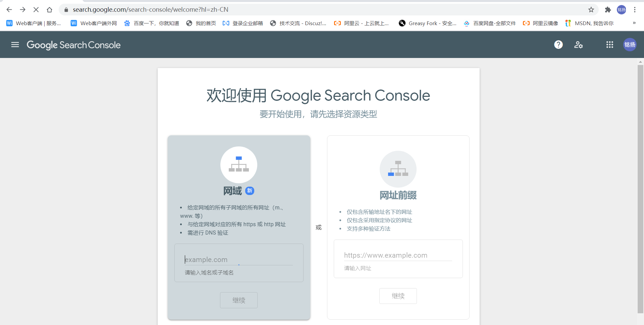Screen dimensions: 644x325
Task: Open 登录企业邮箱 bookmark
Action: (x=243, y=23)
